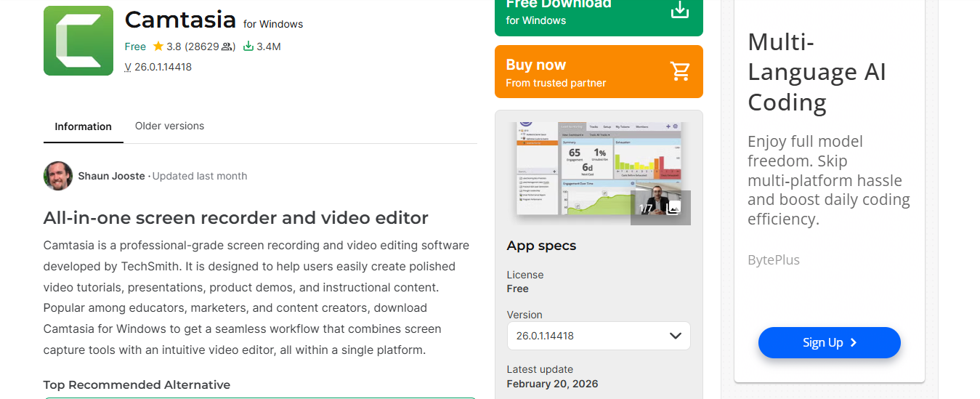Click the green Camtasia app logo
The width and height of the screenshot is (980, 399).
point(78,41)
